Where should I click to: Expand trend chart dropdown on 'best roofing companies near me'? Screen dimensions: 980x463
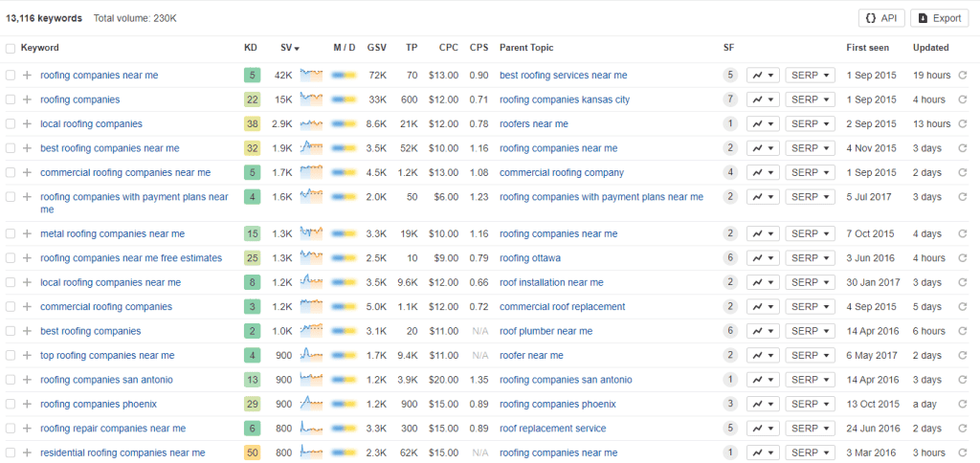[x=763, y=148]
